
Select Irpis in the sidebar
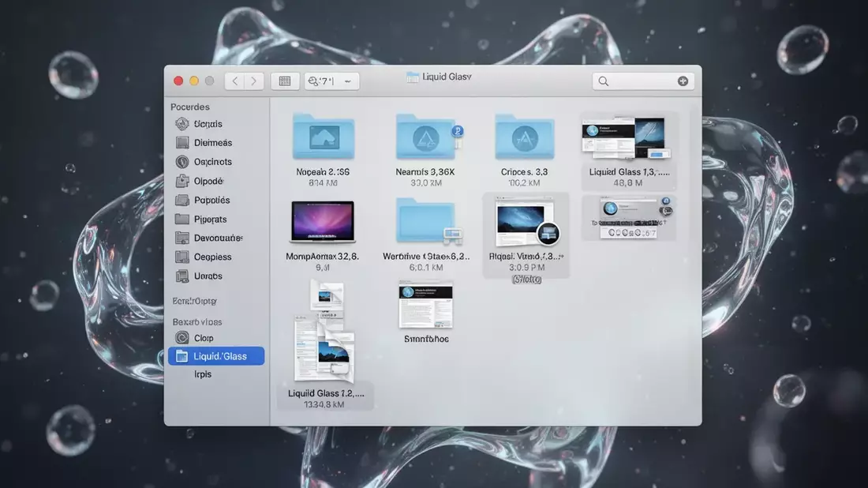tap(203, 374)
